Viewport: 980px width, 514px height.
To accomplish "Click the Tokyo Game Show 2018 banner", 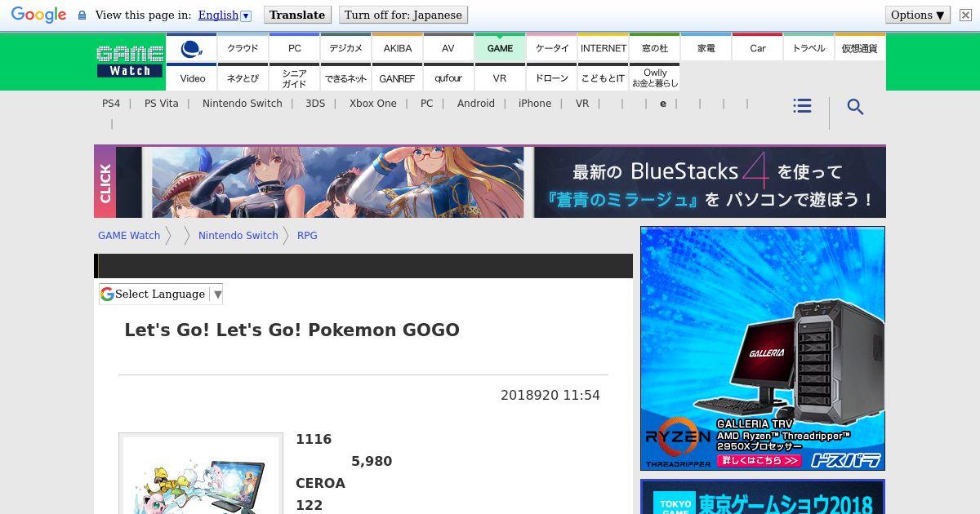I will pyautogui.click(x=763, y=497).
